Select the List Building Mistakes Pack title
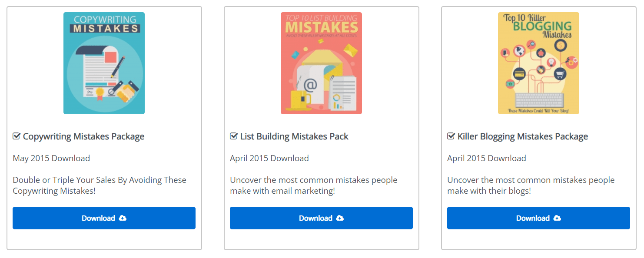Viewport: 644px width, 258px height. [x=294, y=136]
